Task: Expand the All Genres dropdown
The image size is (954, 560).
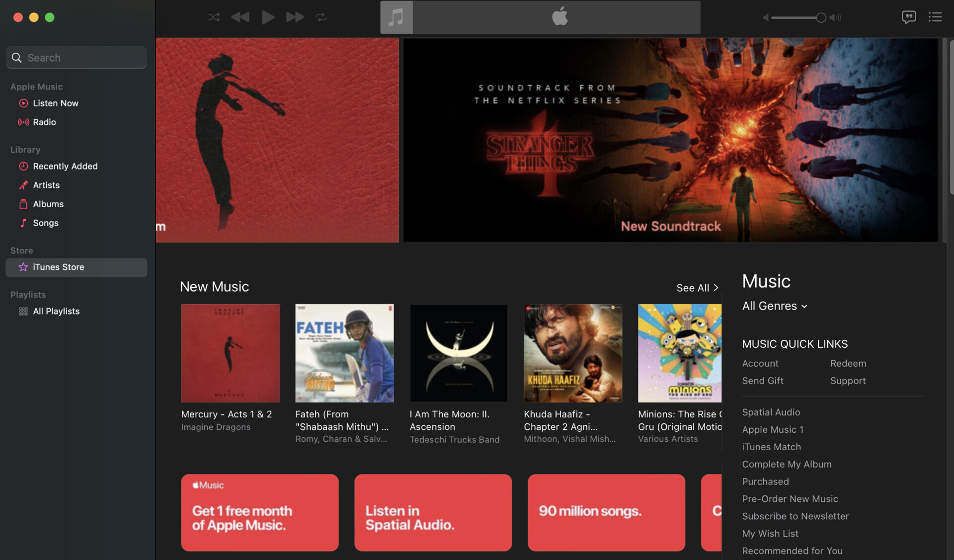Action: coord(774,306)
